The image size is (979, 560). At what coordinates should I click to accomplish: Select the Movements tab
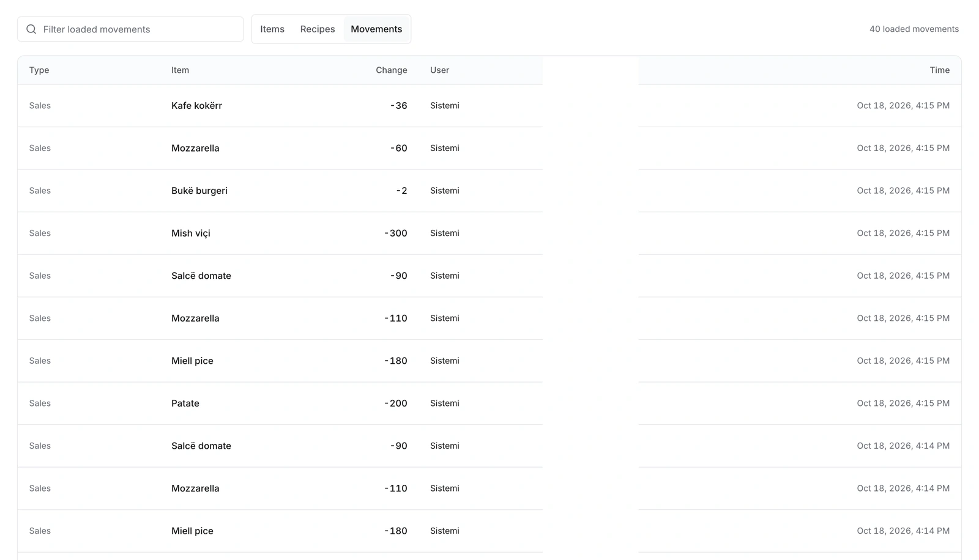click(376, 29)
